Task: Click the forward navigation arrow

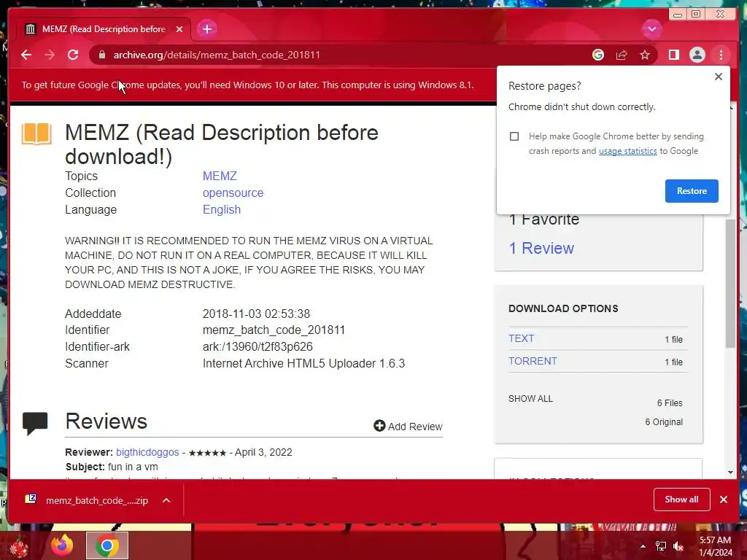Action: (50, 55)
